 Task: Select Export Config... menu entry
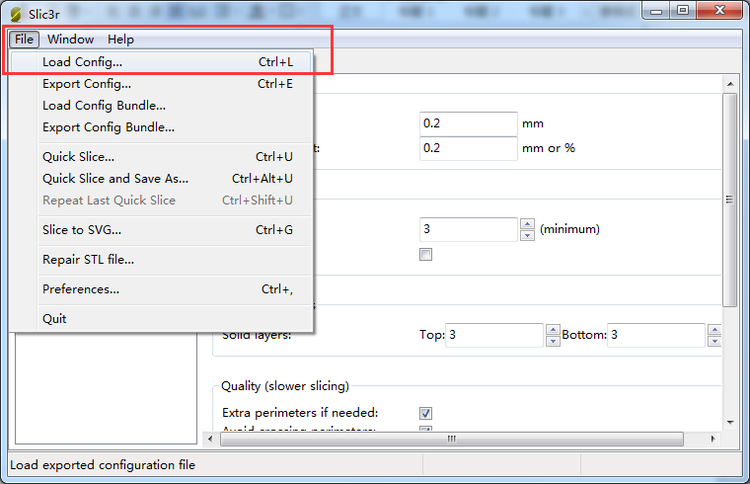[161, 84]
